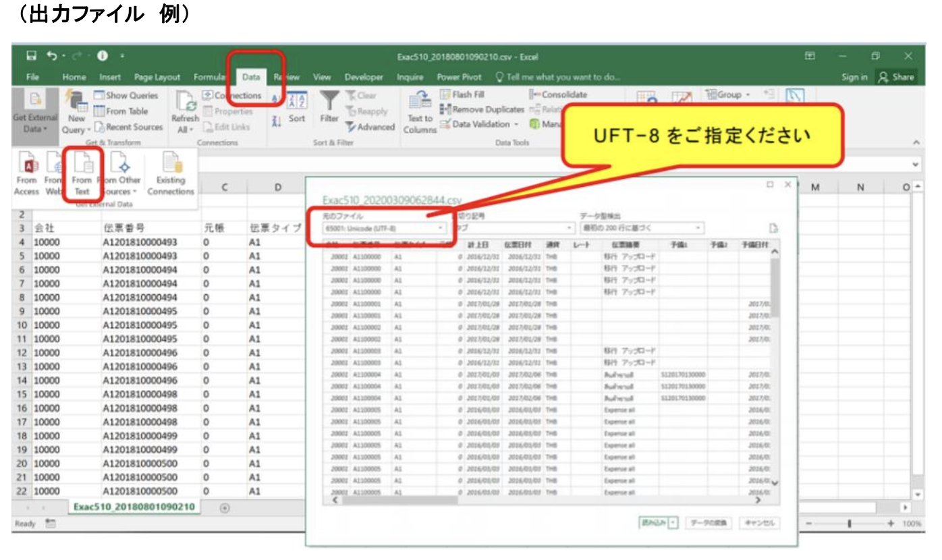This screenshot has width=942, height=560.
Task: Click Remove Duplicates
Action: (482, 109)
